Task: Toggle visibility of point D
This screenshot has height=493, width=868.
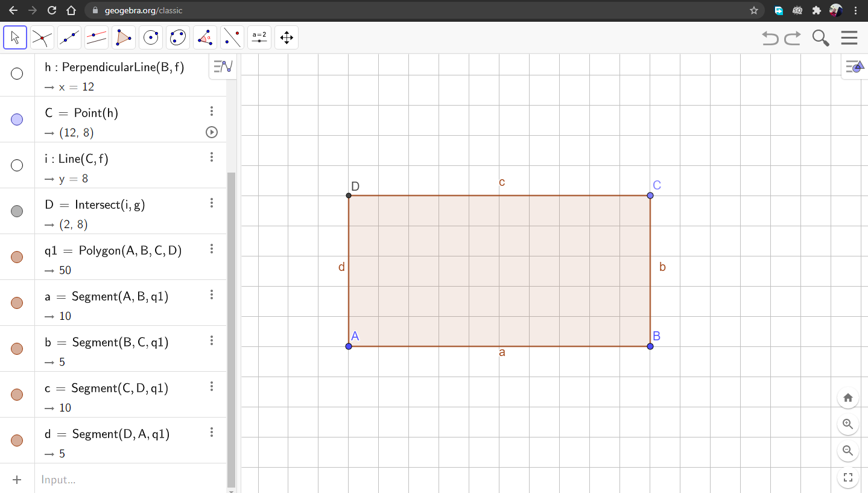Action: tap(17, 211)
